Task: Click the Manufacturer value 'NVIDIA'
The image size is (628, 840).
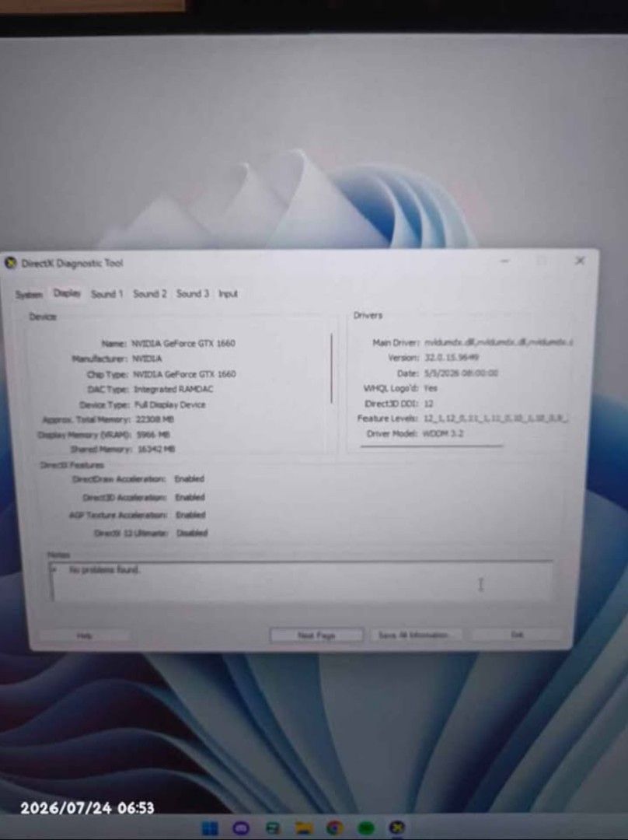Action: click(x=147, y=359)
